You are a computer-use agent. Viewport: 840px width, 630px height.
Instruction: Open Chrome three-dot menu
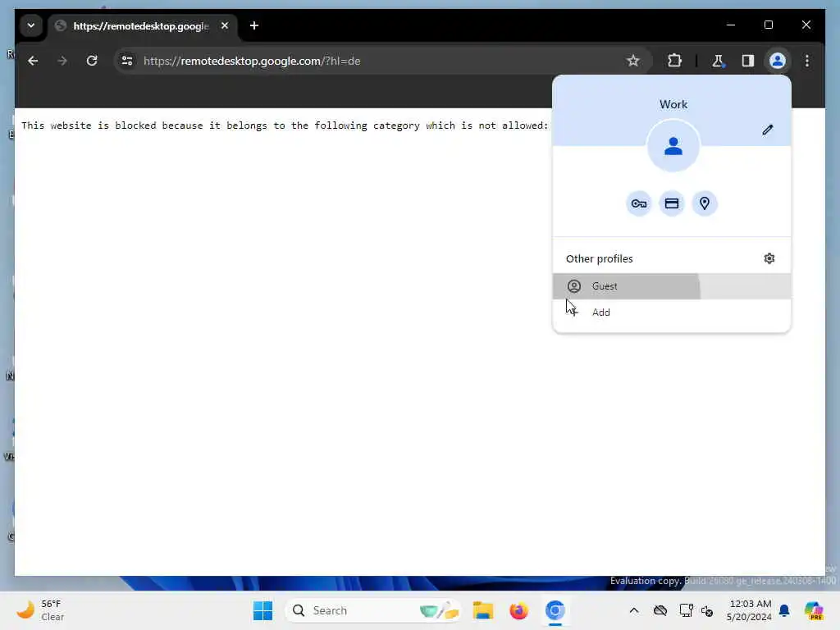pos(807,61)
